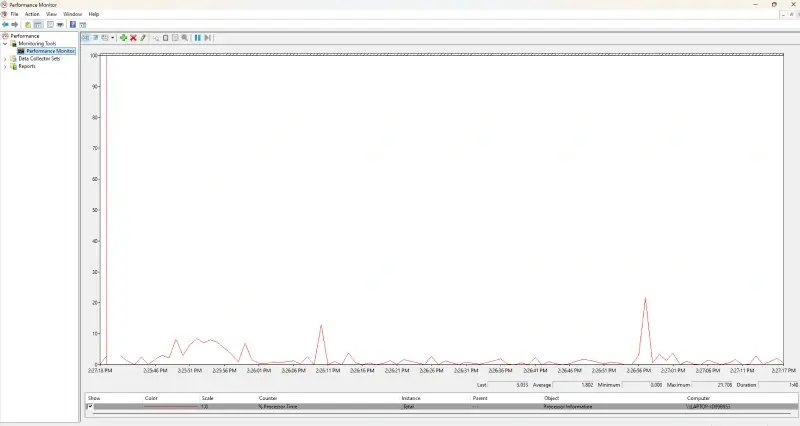Click the Average value field

pyautogui.click(x=573, y=385)
